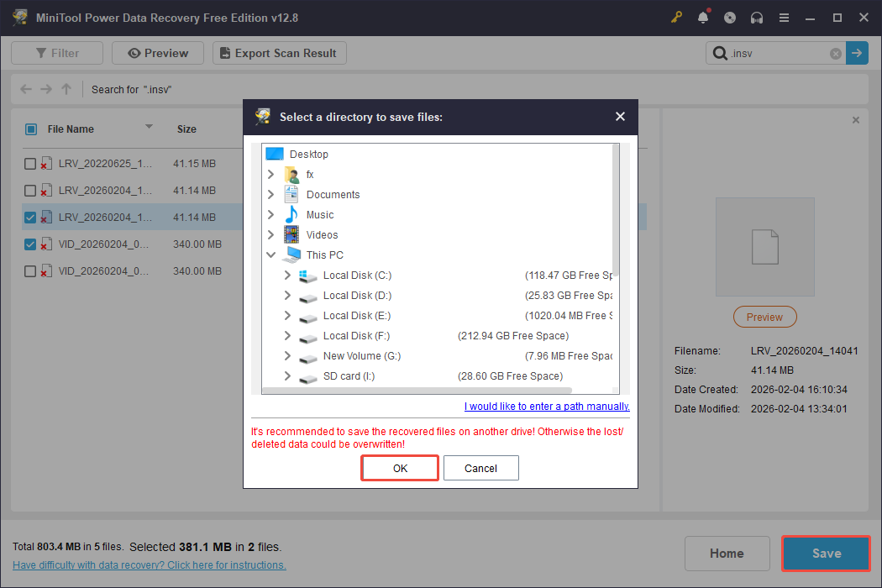This screenshot has width=882, height=588.
Task: Clear the .insv search with the X icon
Action: (x=835, y=53)
